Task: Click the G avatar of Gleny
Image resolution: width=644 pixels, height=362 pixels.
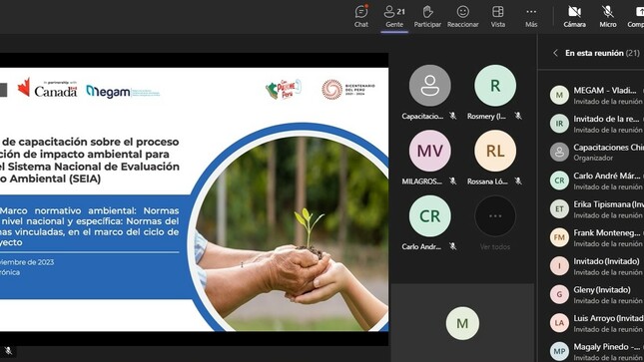Action: (559, 294)
